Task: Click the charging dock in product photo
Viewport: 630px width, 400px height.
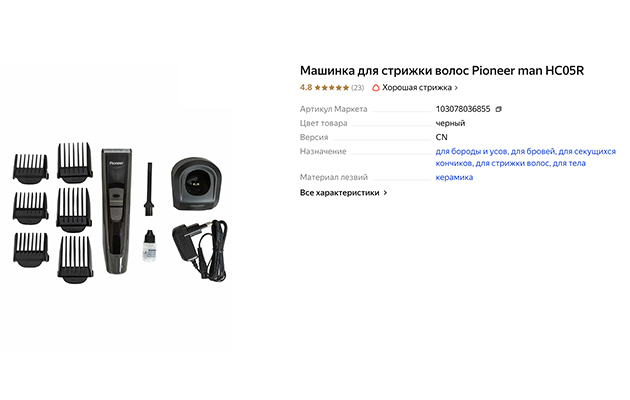Action: click(196, 184)
